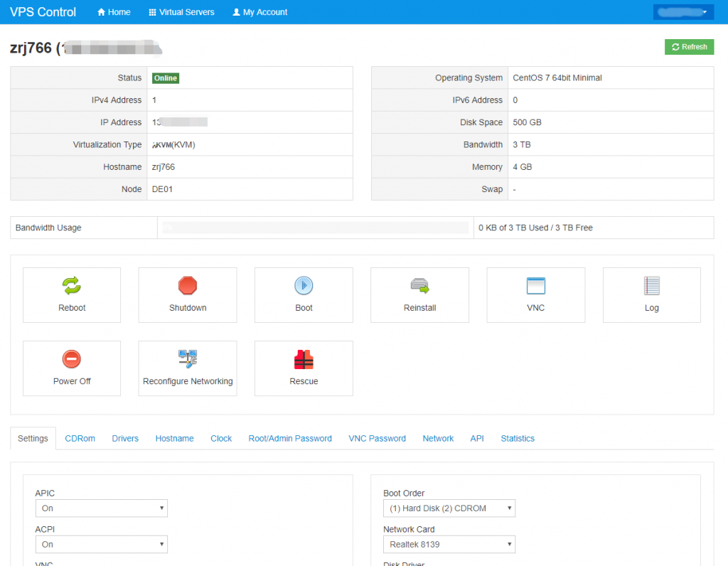The image size is (728, 566).
Task: Click the Bandwidth Usage progress bar
Action: (x=315, y=228)
